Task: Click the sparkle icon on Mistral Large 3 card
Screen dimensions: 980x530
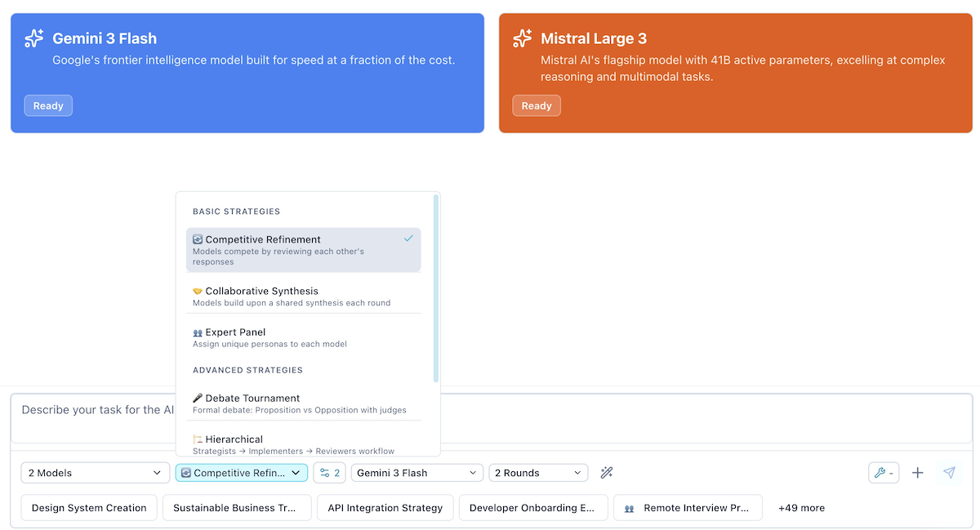Action: [522, 38]
